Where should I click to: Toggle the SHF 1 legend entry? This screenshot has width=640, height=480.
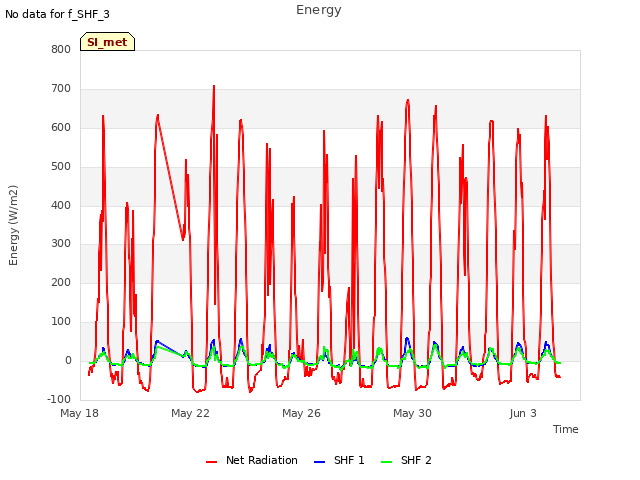pos(339,460)
